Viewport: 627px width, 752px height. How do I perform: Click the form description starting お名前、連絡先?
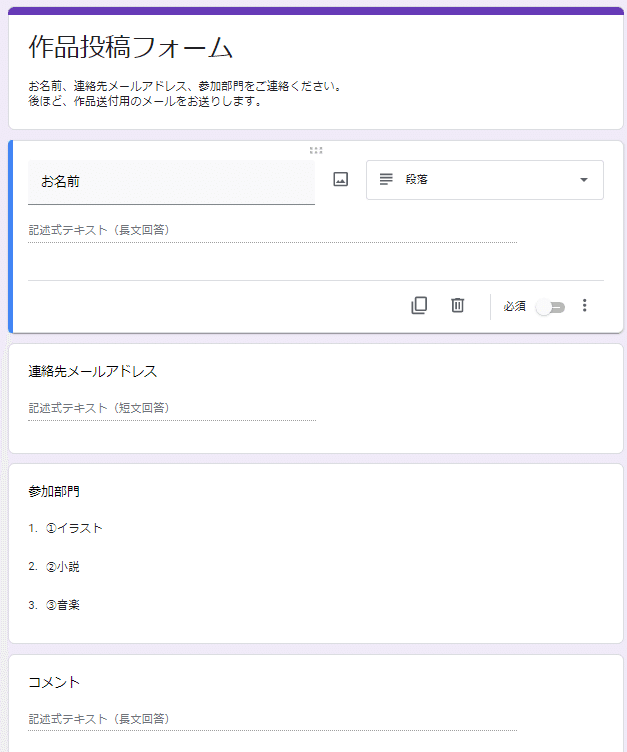pyautogui.click(x=185, y=86)
